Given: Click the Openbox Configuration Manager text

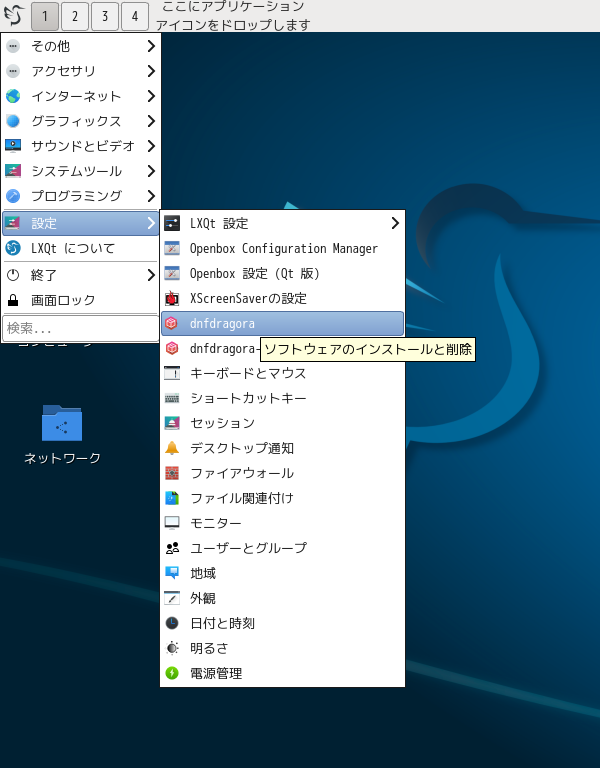Looking at the screenshot, I should click(284, 249).
